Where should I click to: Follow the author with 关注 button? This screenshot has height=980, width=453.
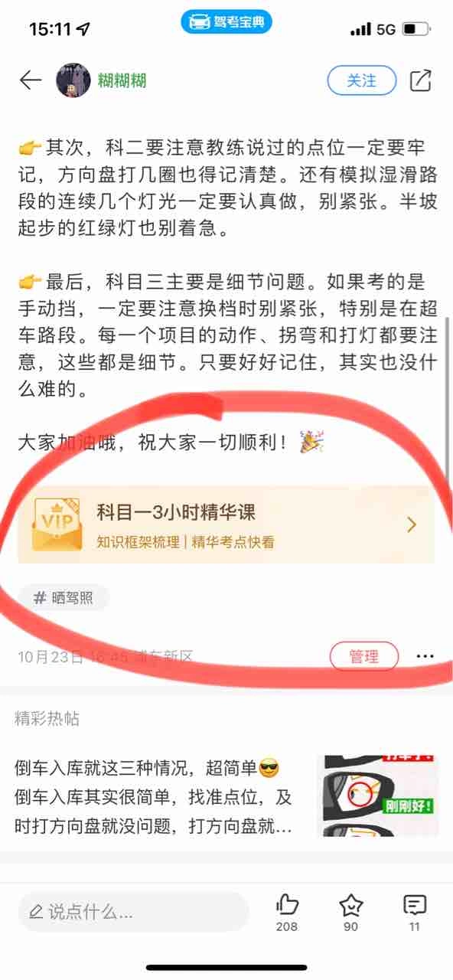[x=362, y=80]
